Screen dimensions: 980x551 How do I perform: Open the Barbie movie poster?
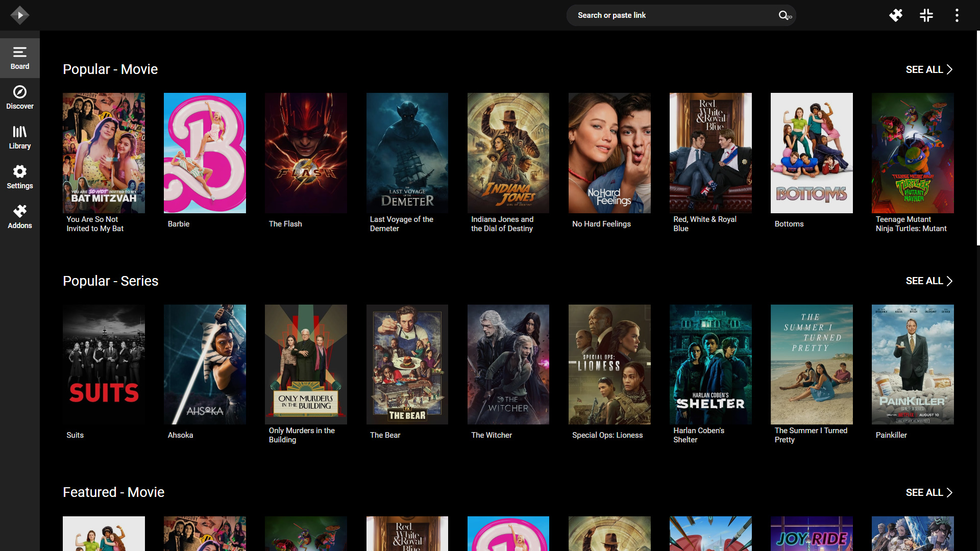click(x=205, y=153)
